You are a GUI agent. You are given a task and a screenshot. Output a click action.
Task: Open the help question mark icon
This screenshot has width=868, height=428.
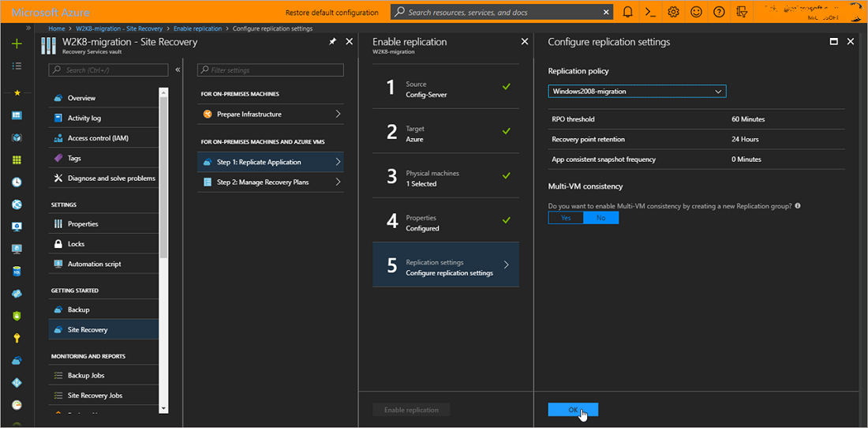click(x=719, y=12)
